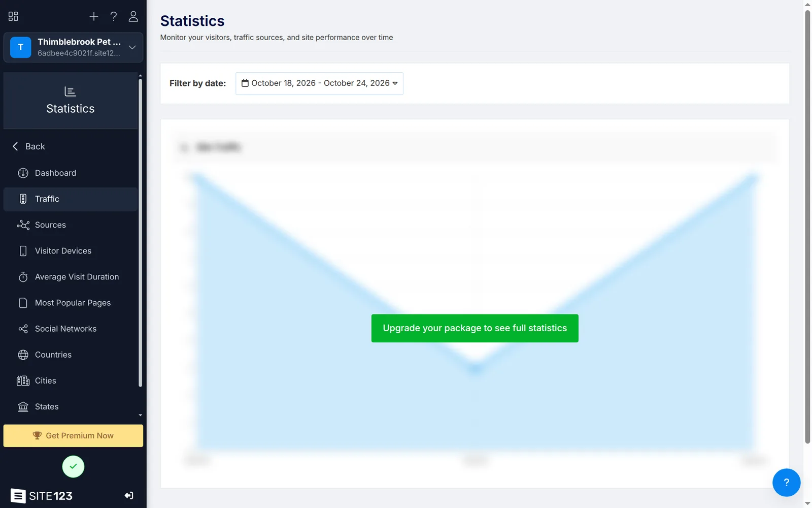Open the dashboard grid icon
This screenshot has width=812, height=508.
click(x=13, y=17)
